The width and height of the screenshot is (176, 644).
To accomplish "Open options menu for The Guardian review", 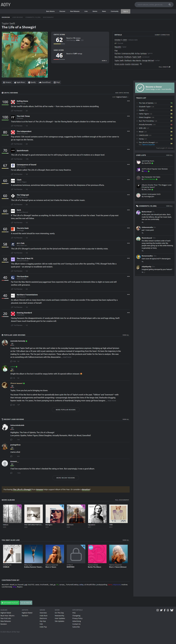I will (x=128, y=276).
